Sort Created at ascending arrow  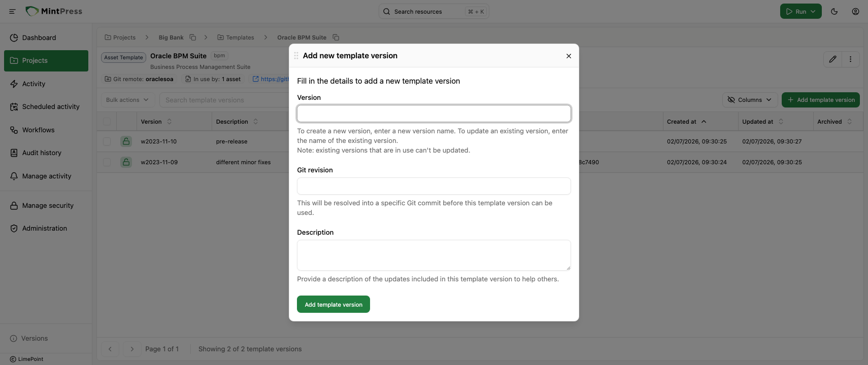pyautogui.click(x=704, y=122)
